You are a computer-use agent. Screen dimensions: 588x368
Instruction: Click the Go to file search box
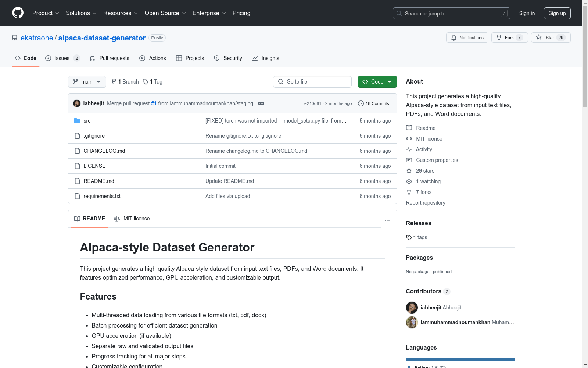pyautogui.click(x=312, y=82)
